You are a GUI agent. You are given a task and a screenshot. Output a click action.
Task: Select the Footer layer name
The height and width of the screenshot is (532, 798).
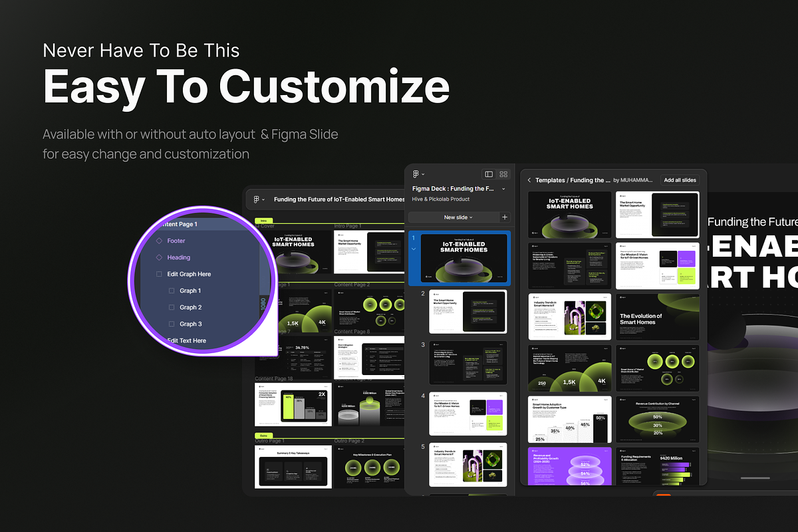(x=176, y=241)
